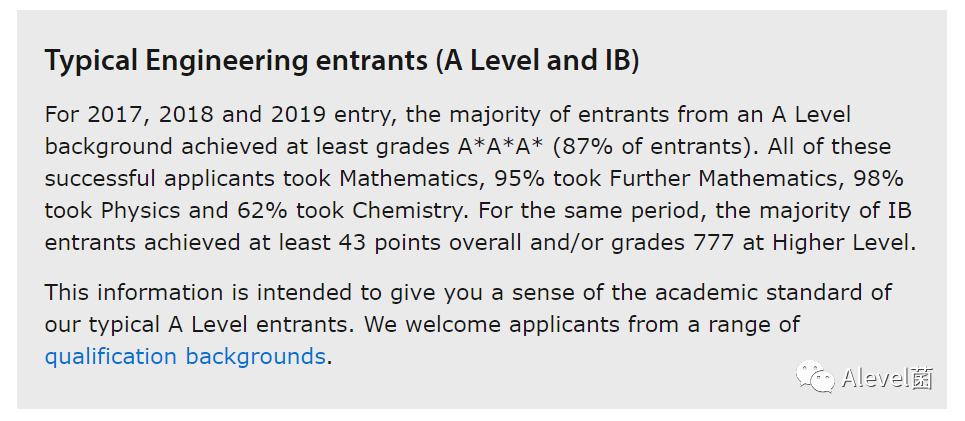Click the Typical Engineering entrants heading
This screenshot has height=421, width=965.
click(x=342, y=61)
